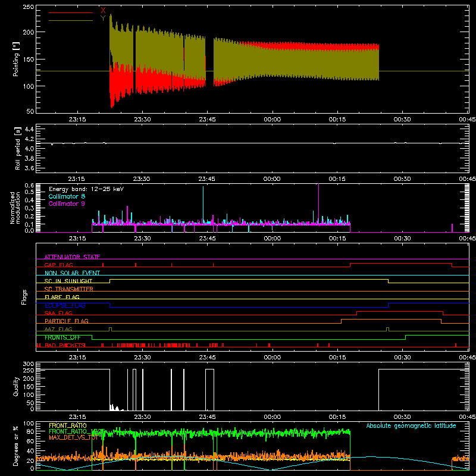This screenshot has width=476, height=476.
Task: Click the 'Flags' y-axis title
Action: 24,297
